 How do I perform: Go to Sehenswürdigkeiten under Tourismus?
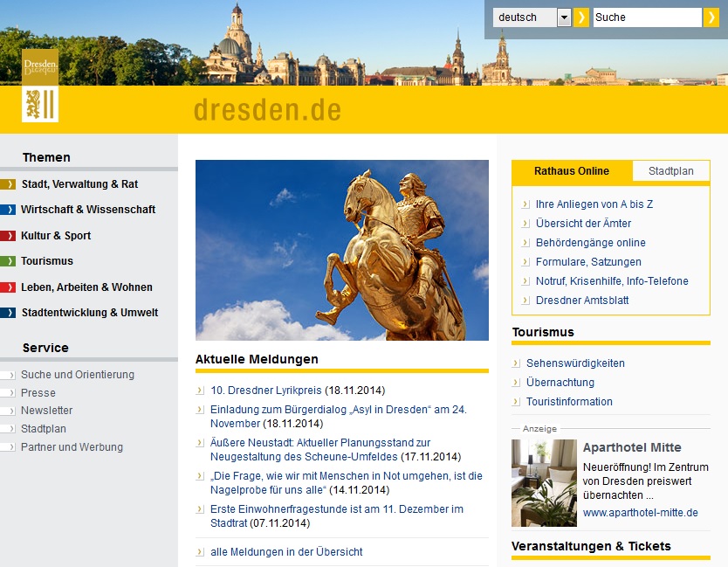point(575,363)
